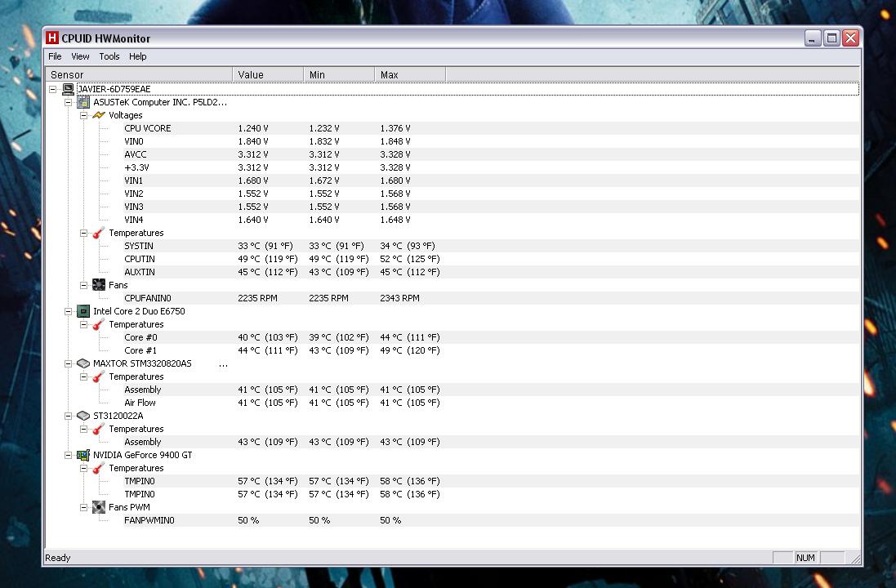Click the Fans icon under the motherboard
The height and width of the screenshot is (588, 896).
tap(99, 285)
